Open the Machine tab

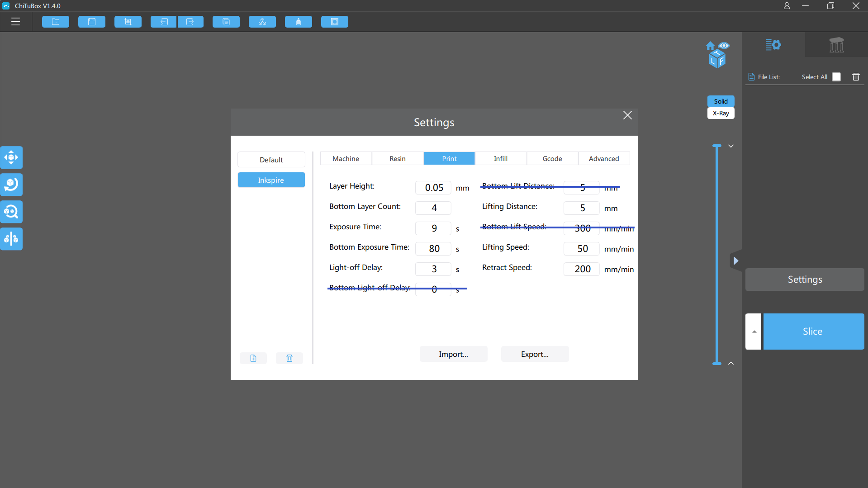click(346, 158)
